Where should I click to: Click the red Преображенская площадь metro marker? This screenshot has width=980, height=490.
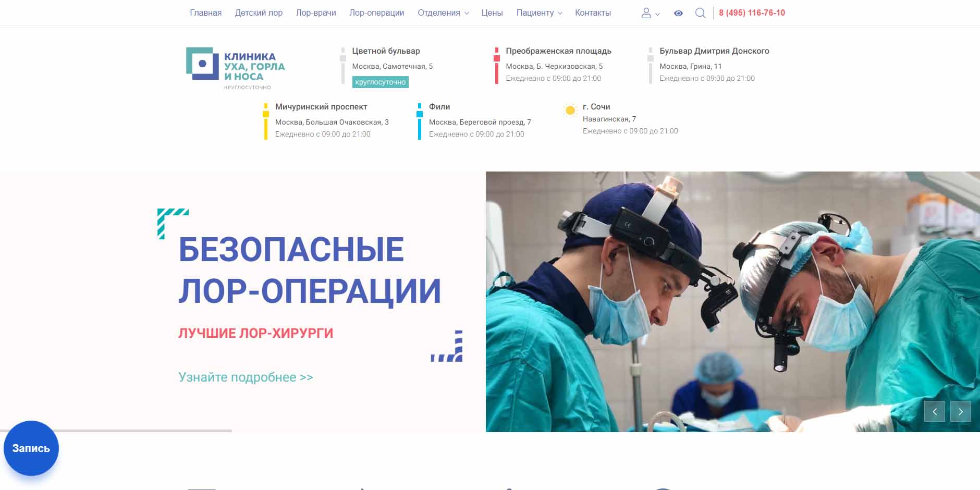click(496, 65)
